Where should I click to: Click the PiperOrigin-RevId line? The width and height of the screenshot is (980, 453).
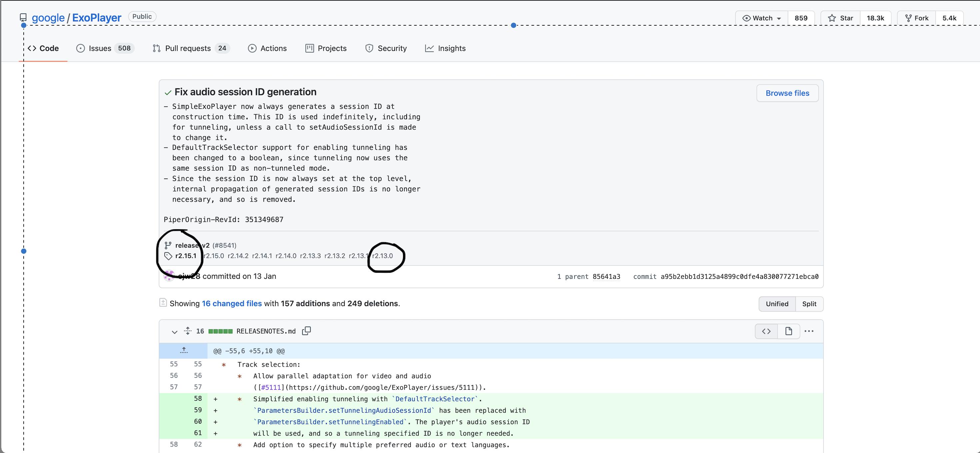pyautogui.click(x=223, y=219)
